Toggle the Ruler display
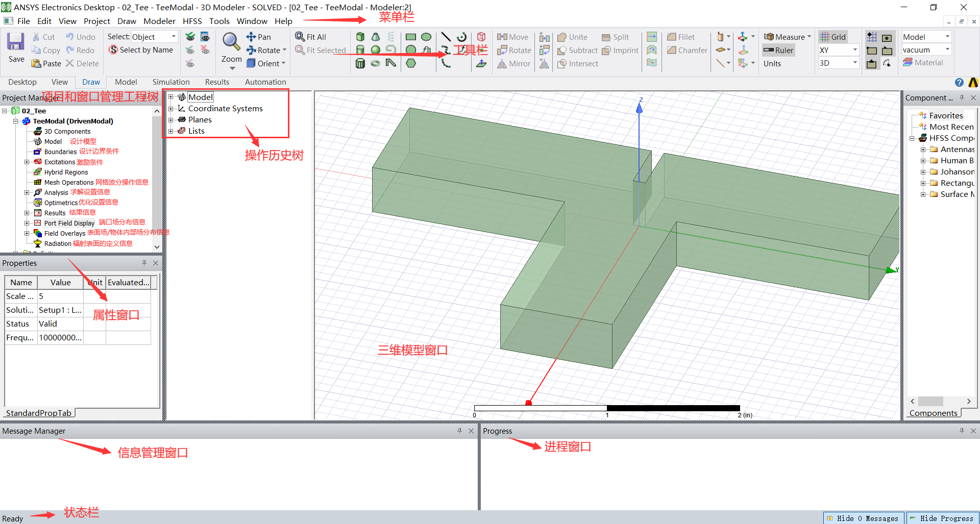Screen dimensions: 980x524 pyautogui.click(x=778, y=50)
